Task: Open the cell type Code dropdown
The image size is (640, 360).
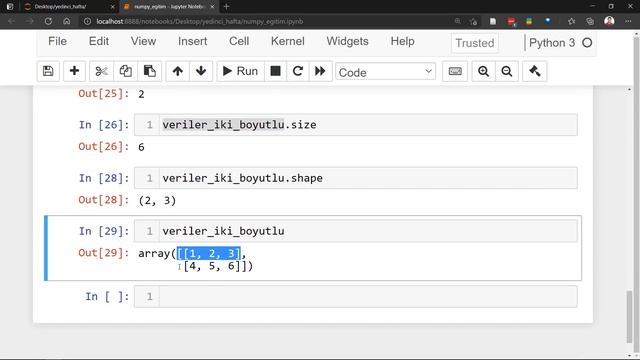Action: (385, 72)
